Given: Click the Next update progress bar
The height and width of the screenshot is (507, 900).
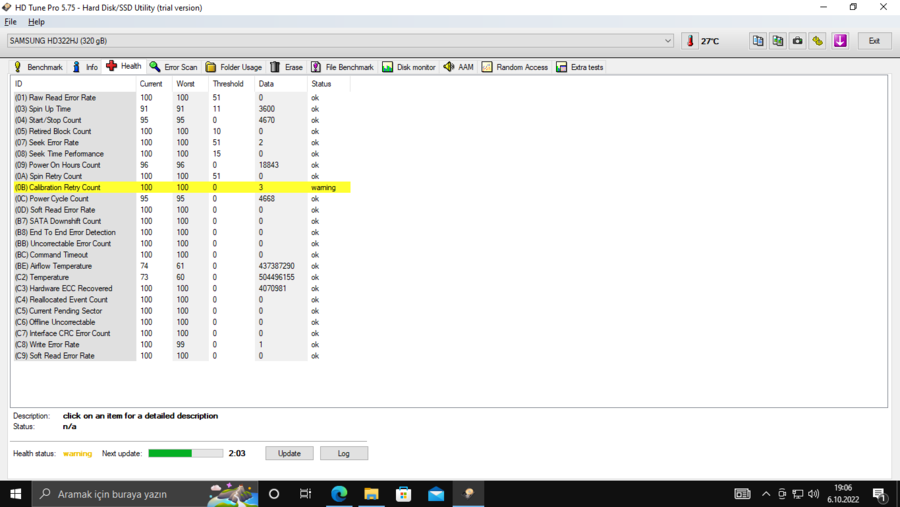Looking at the screenshot, I should coord(185,453).
